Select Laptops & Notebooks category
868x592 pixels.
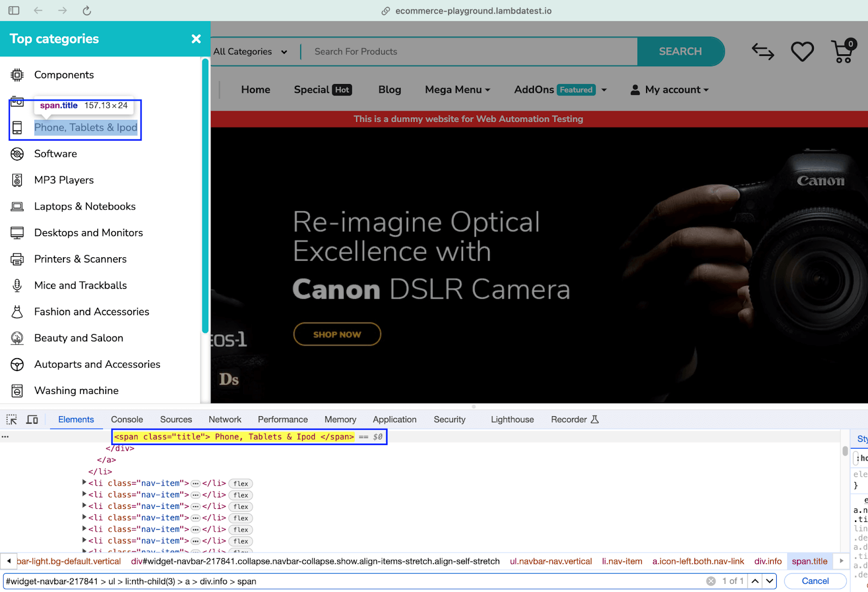[x=85, y=207]
